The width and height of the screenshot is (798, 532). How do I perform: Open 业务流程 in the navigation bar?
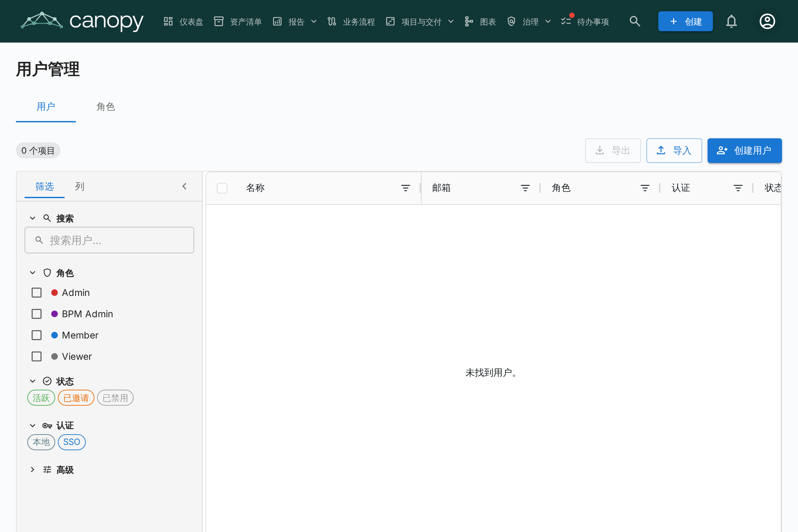351,21
